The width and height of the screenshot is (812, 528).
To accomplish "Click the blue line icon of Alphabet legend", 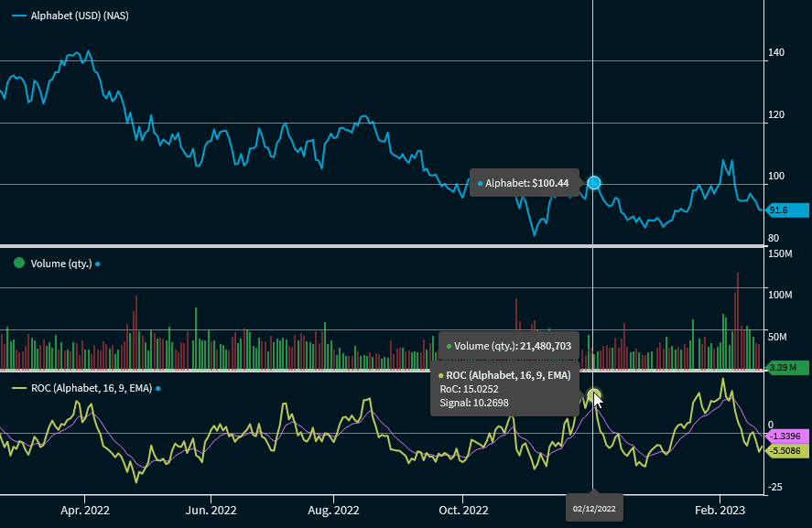I will (18, 16).
